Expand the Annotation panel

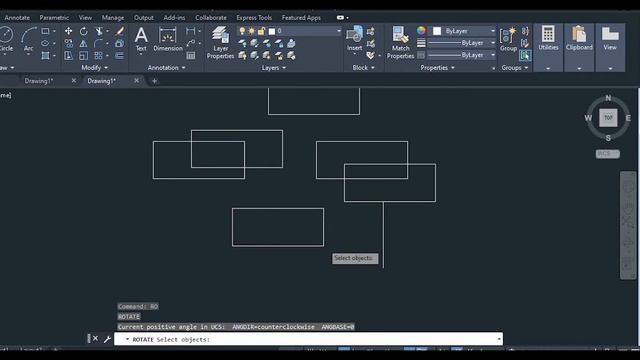pos(167,68)
